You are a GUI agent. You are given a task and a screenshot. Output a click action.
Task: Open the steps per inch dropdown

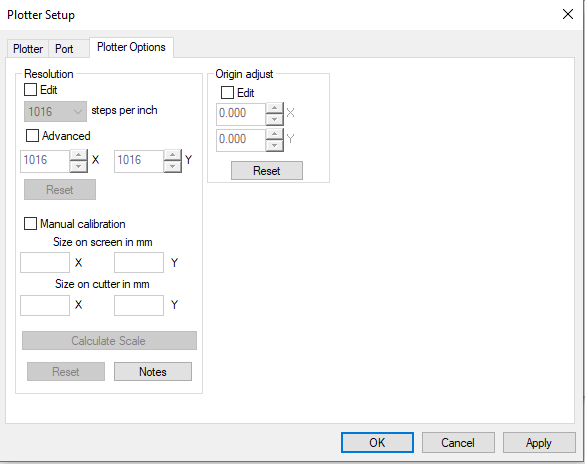pyautogui.click(x=55, y=112)
